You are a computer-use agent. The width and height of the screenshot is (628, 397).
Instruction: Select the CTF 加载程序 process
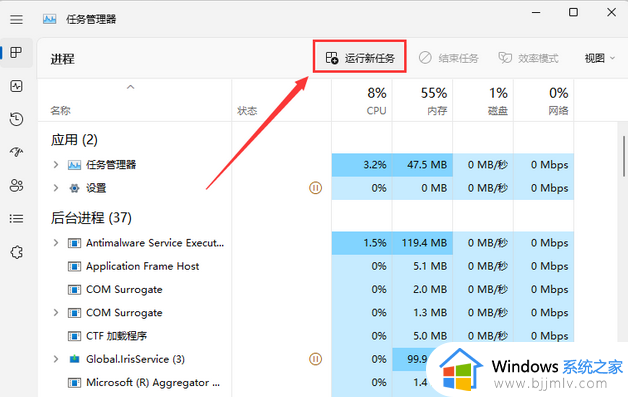tap(306, 336)
